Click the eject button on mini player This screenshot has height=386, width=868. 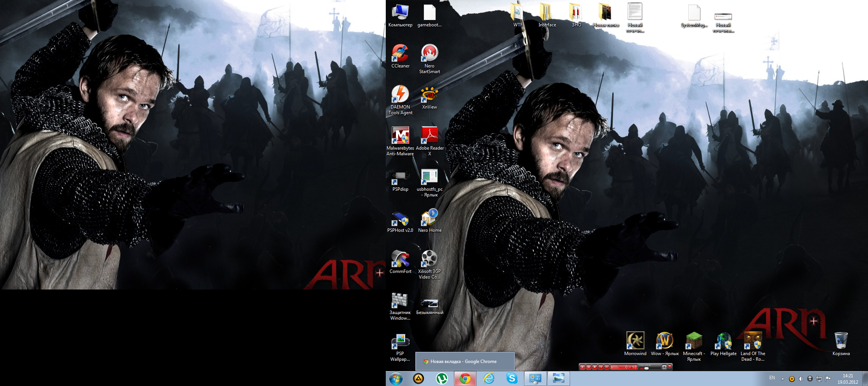click(x=664, y=367)
